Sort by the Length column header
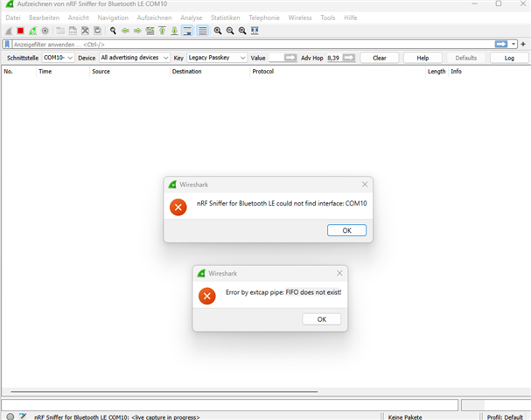 (437, 72)
